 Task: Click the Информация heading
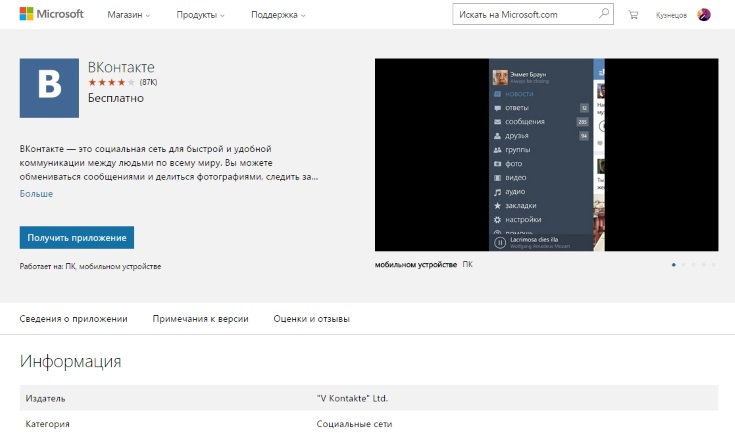70,361
